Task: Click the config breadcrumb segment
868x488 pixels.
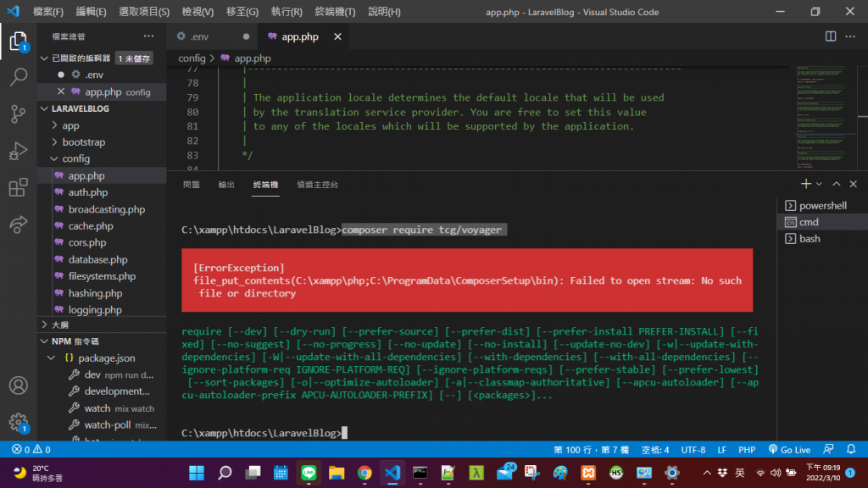Action: point(192,58)
